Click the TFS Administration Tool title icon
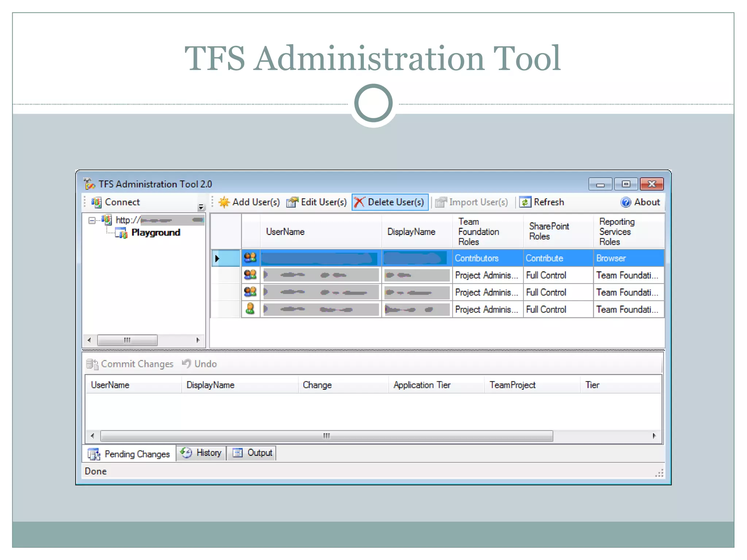The image size is (747, 560). coord(89,184)
